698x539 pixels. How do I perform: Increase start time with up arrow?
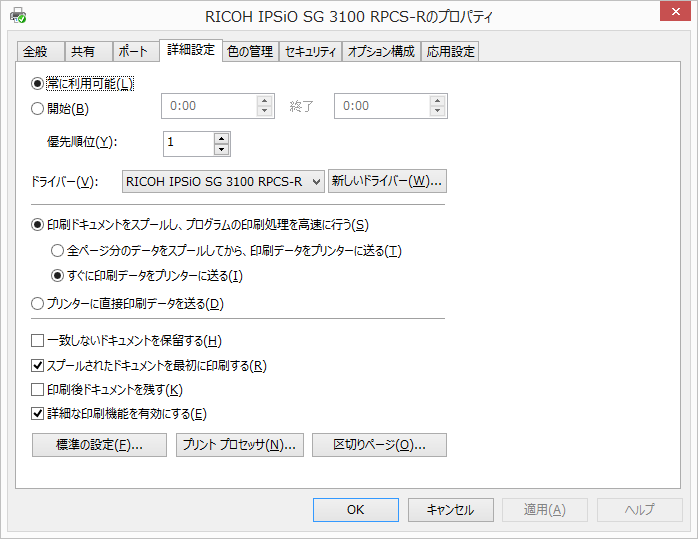pos(265,101)
